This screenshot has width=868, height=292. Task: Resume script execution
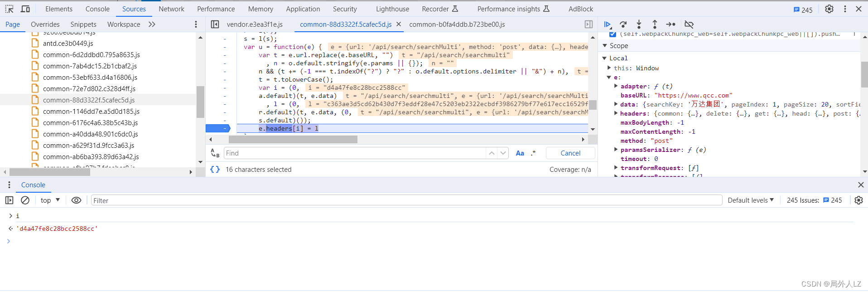pos(608,24)
